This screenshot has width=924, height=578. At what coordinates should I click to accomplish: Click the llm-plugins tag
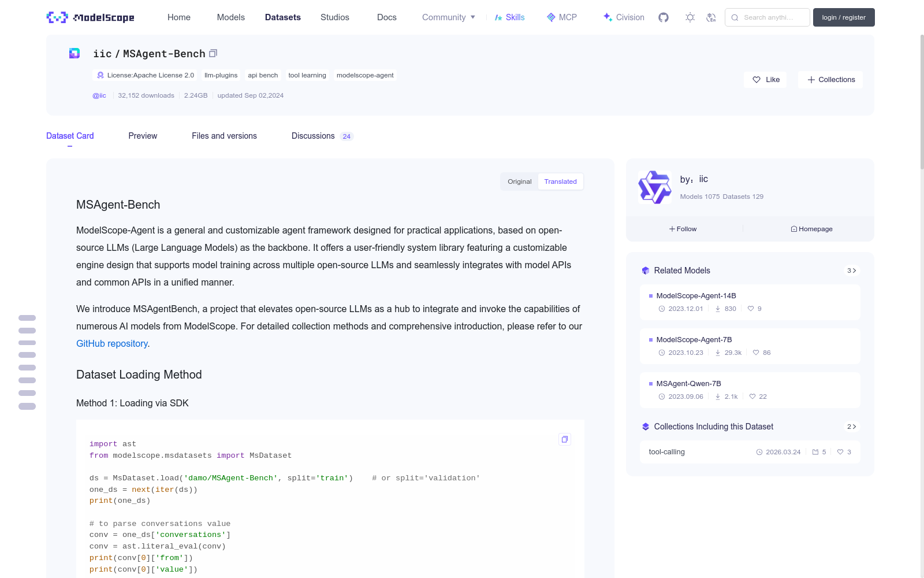coord(221,75)
